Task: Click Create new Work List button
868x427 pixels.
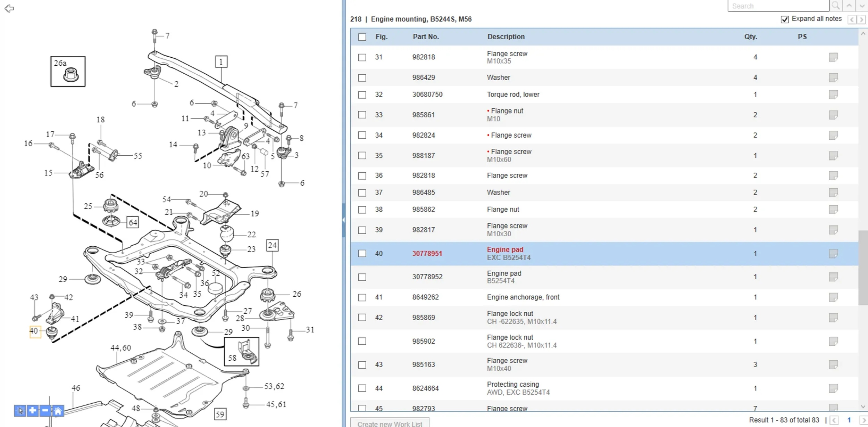Action: click(390, 424)
